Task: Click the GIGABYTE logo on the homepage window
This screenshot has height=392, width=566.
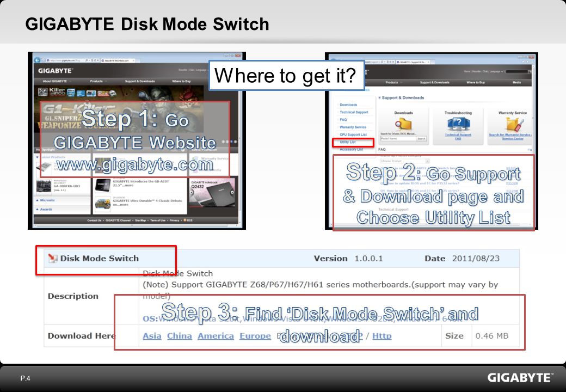Action: 56,71
